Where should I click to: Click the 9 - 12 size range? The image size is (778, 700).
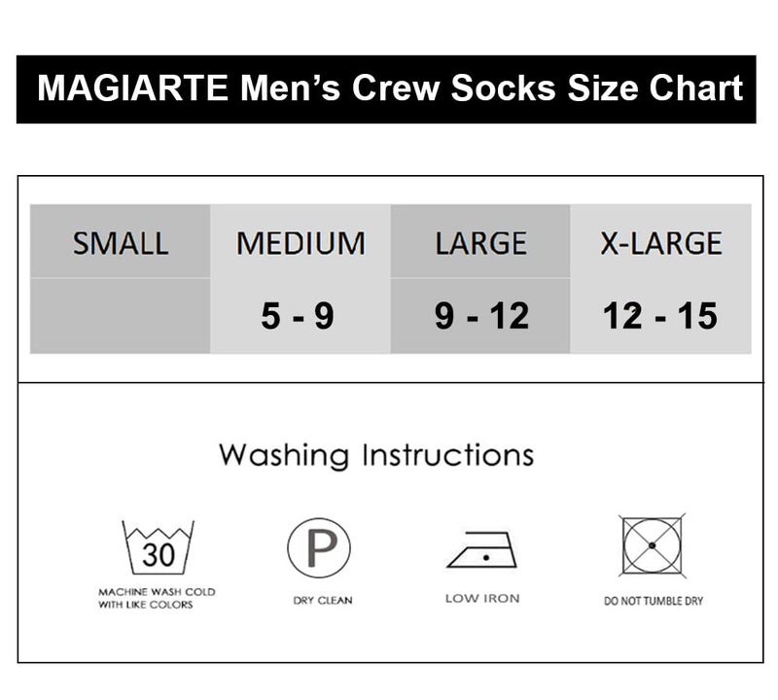tap(481, 316)
